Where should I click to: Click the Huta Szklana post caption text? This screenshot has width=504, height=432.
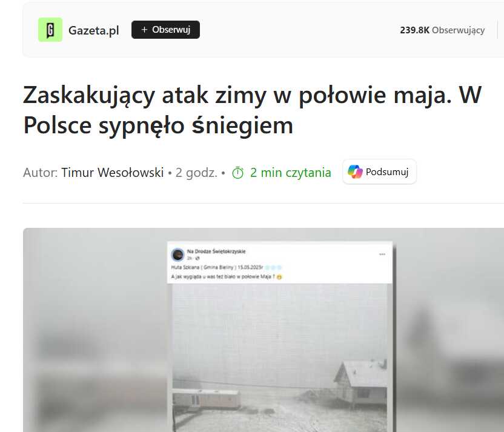click(x=217, y=267)
